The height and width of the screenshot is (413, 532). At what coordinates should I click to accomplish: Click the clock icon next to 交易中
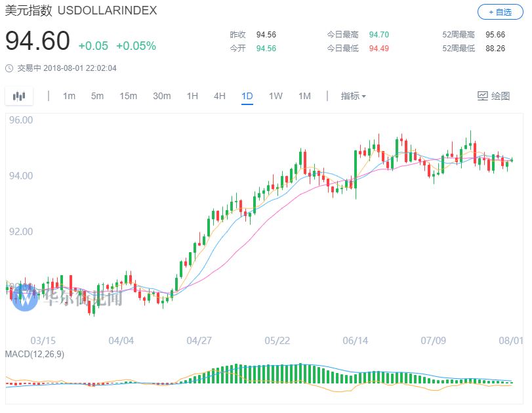(x=9, y=68)
